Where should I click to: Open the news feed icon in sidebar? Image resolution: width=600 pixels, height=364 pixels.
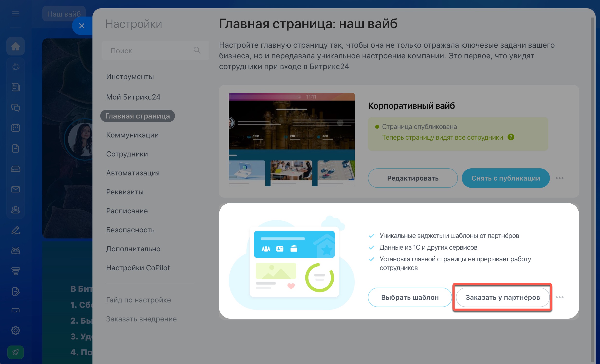coord(15,87)
